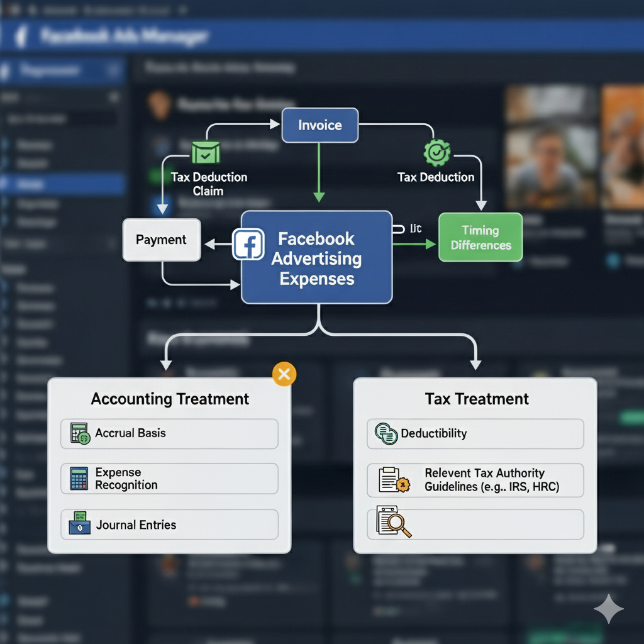644x644 pixels.
Task: Click the Invoice box
Action: 319,125
